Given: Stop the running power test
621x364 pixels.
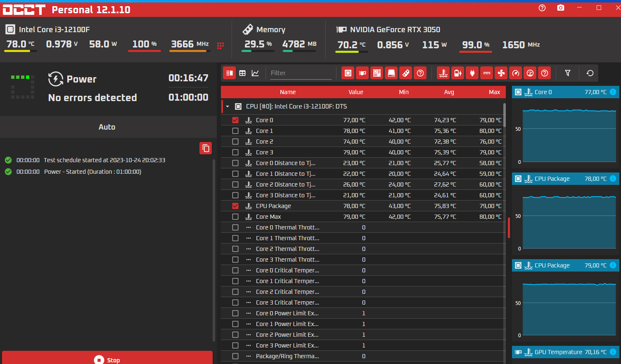Looking at the screenshot, I should pyautogui.click(x=107, y=358).
